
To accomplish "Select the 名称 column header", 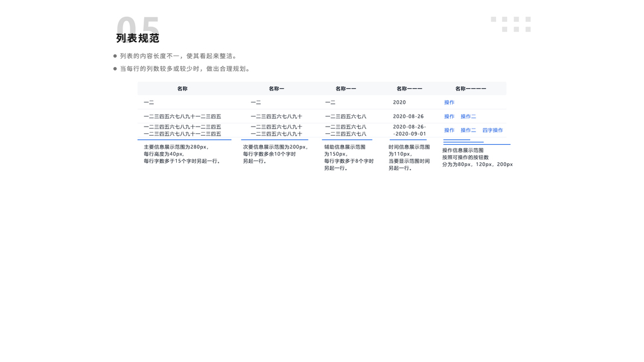I will point(182,89).
